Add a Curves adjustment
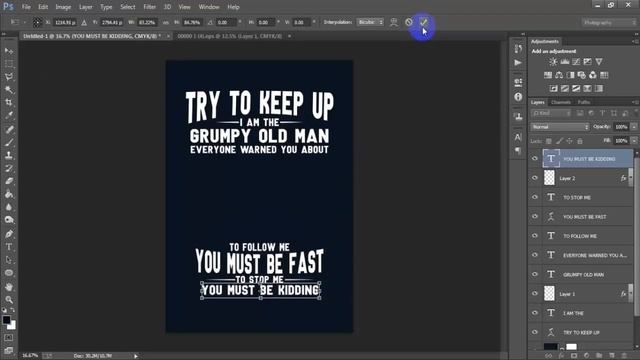The width and height of the screenshot is (640, 360). [x=576, y=62]
